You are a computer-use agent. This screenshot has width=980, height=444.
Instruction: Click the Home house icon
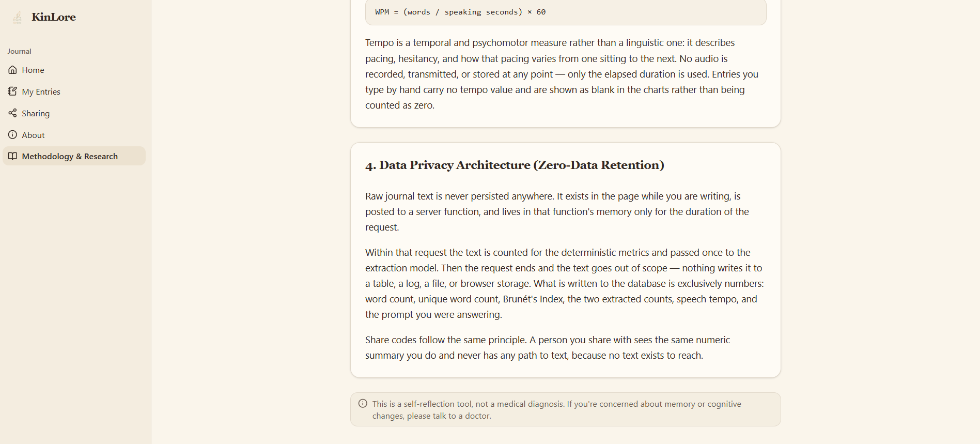coord(12,70)
